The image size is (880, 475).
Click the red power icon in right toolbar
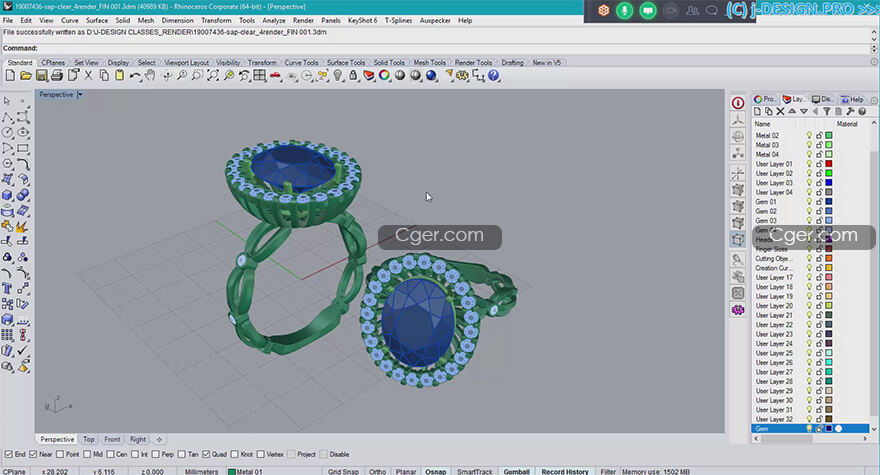[x=738, y=103]
